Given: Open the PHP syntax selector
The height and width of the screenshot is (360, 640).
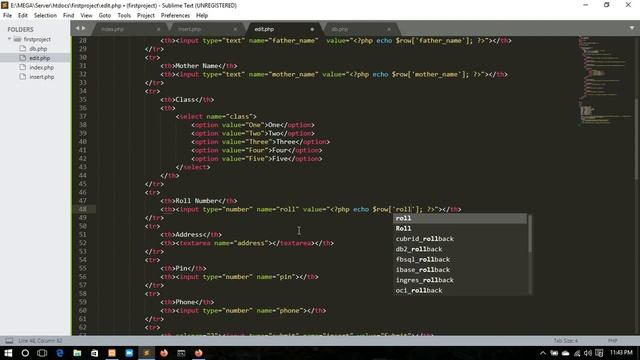Looking at the screenshot, I should point(613,340).
